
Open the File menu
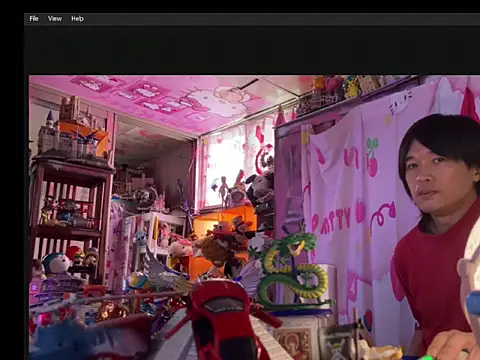[x=34, y=19]
